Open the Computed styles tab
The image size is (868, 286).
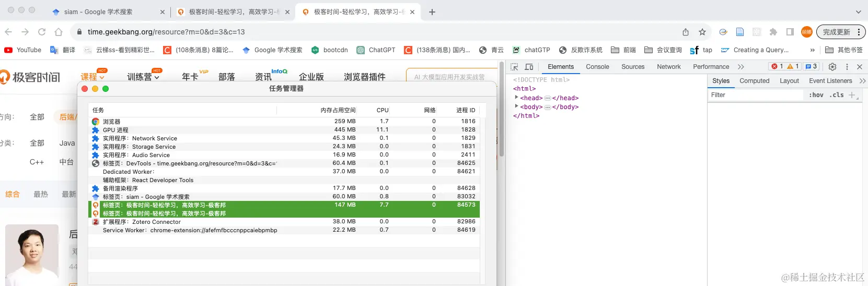[x=755, y=81]
